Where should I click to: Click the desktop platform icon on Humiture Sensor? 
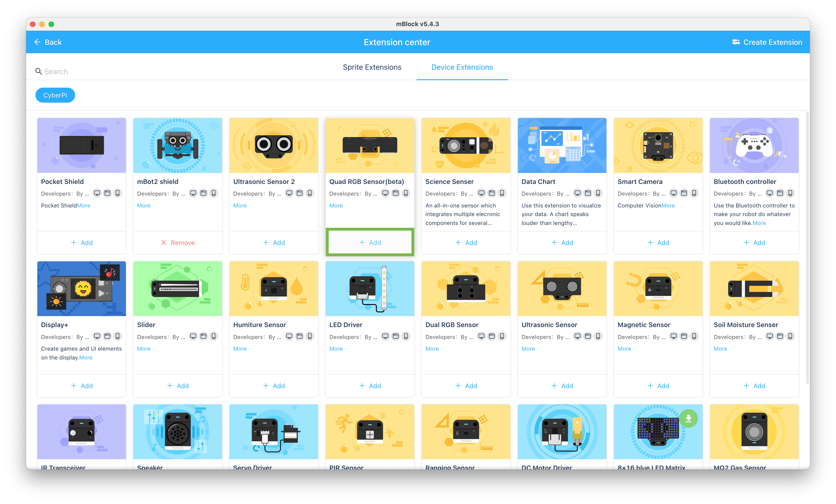[x=289, y=336]
